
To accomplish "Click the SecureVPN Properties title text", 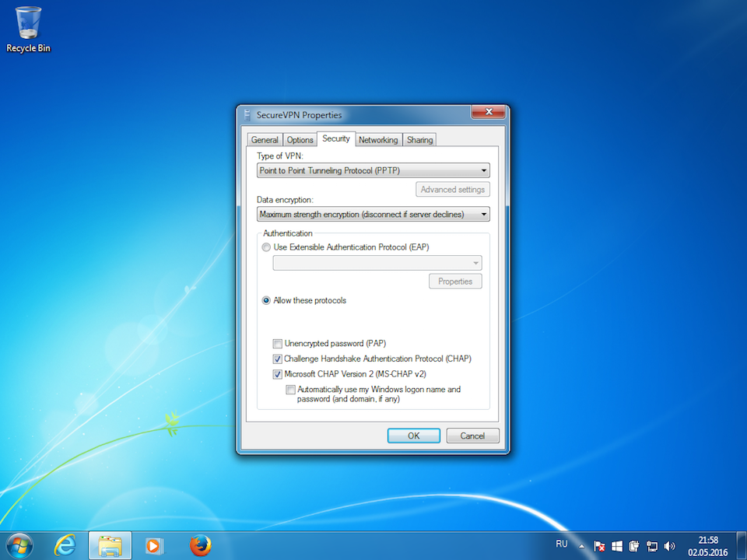I will coord(299,115).
